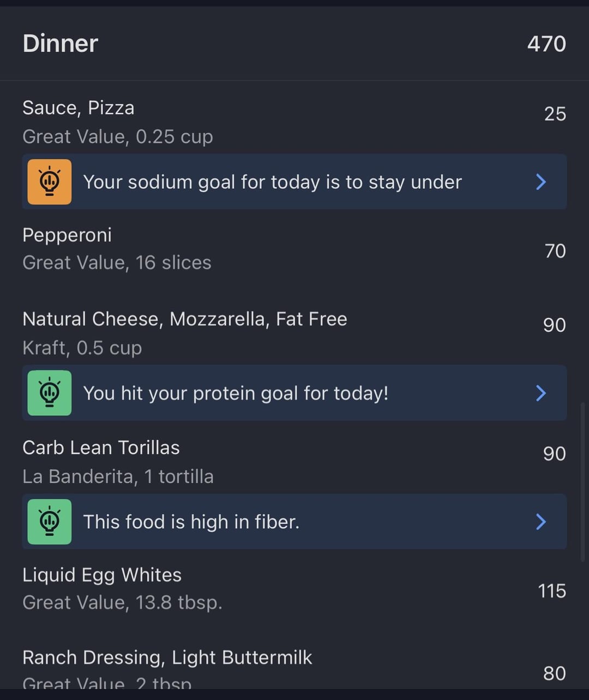589x700 pixels.
Task: Open the Sauce, Pizza food entry
Action: point(79,108)
